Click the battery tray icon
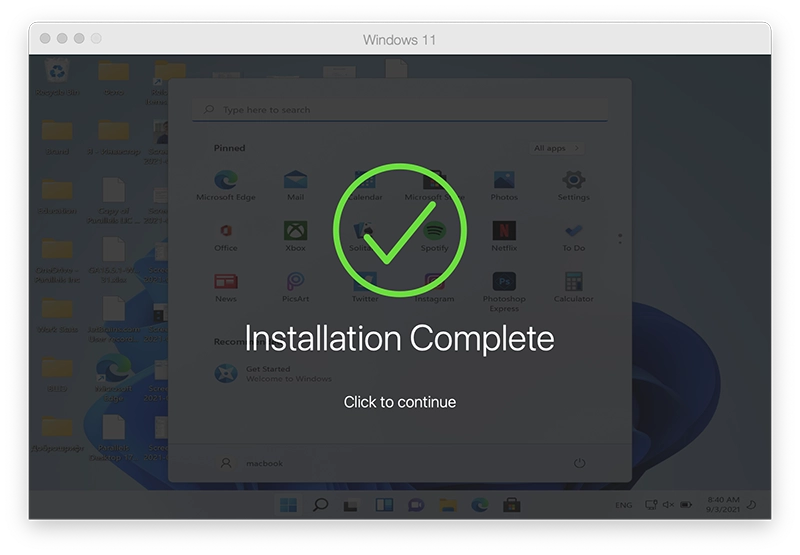The image size is (800, 555). click(x=686, y=504)
